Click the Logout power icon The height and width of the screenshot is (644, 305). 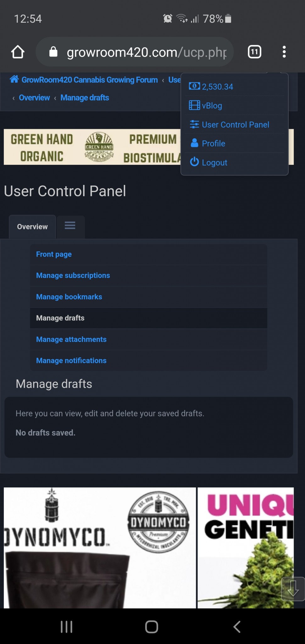point(194,162)
